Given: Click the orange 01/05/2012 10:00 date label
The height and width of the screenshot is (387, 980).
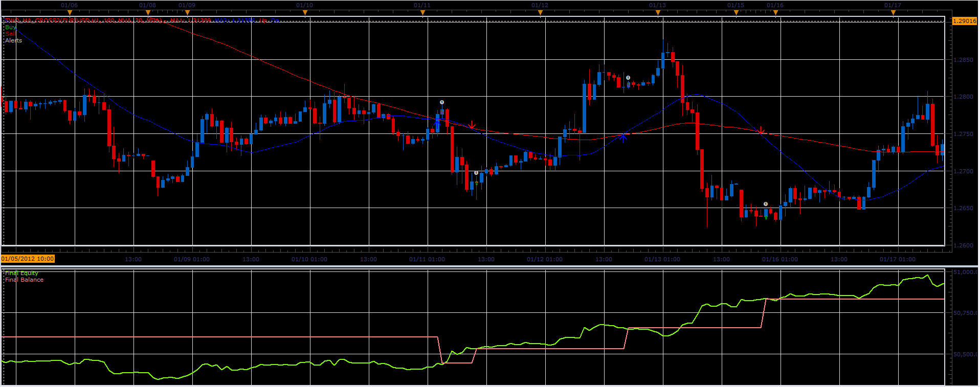Looking at the screenshot, I should point(28,259).
